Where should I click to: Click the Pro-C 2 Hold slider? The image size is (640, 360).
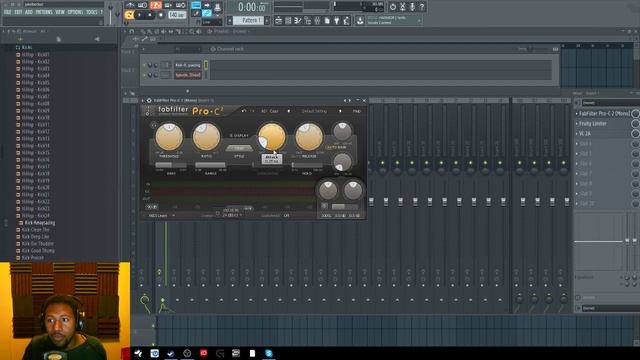pos(307,165)
